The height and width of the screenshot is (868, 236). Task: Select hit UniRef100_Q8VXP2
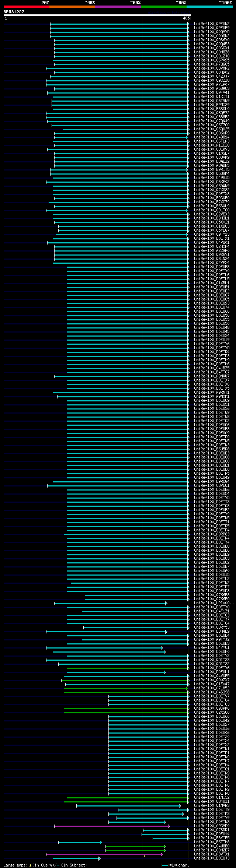coord(212,68)
